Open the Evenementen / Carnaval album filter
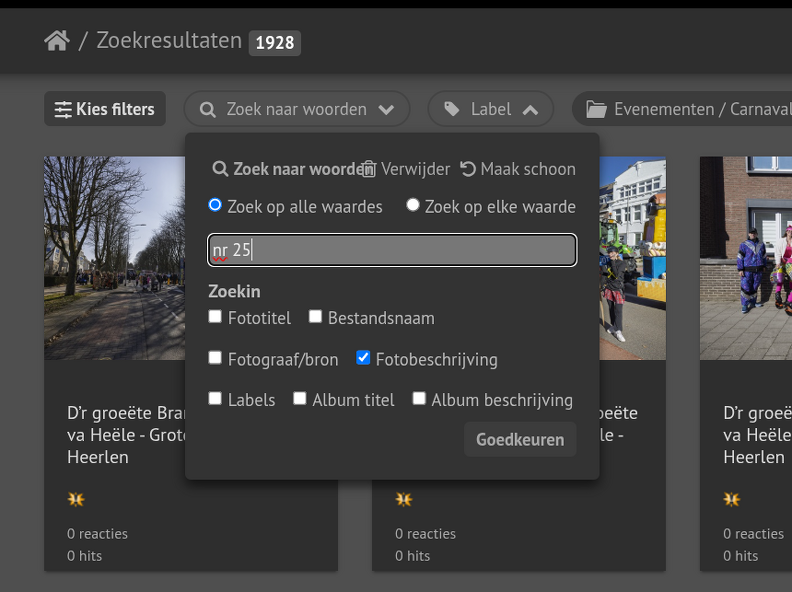 pos(682,109)
